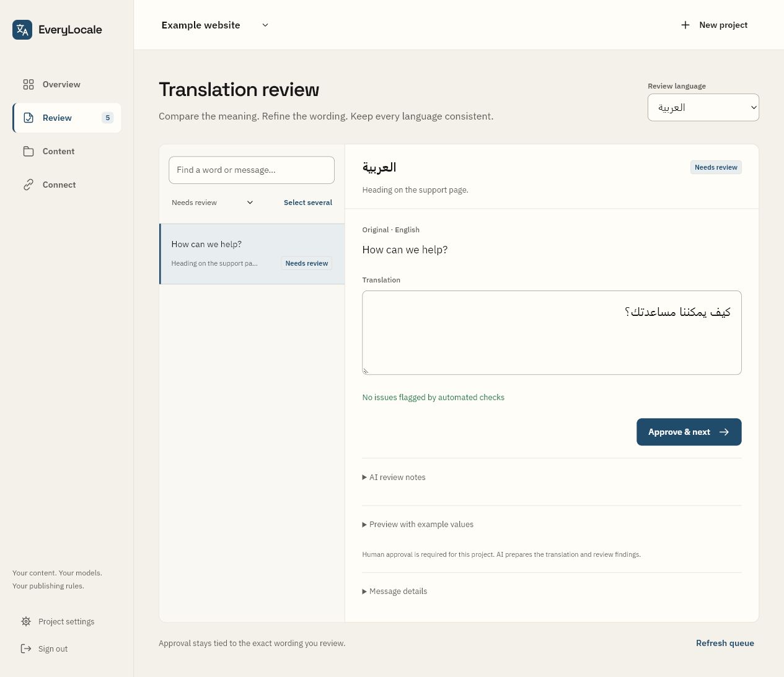Expand AI review notes
This screenshot has width=784, height=677.
pyautogui.click(x=394, y=477)
